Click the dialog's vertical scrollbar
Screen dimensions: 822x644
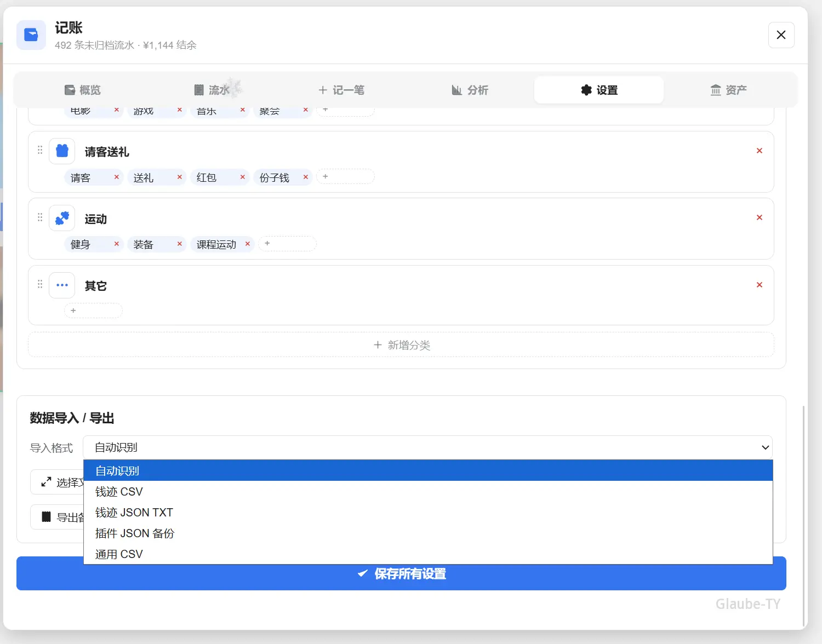(803, 515)
